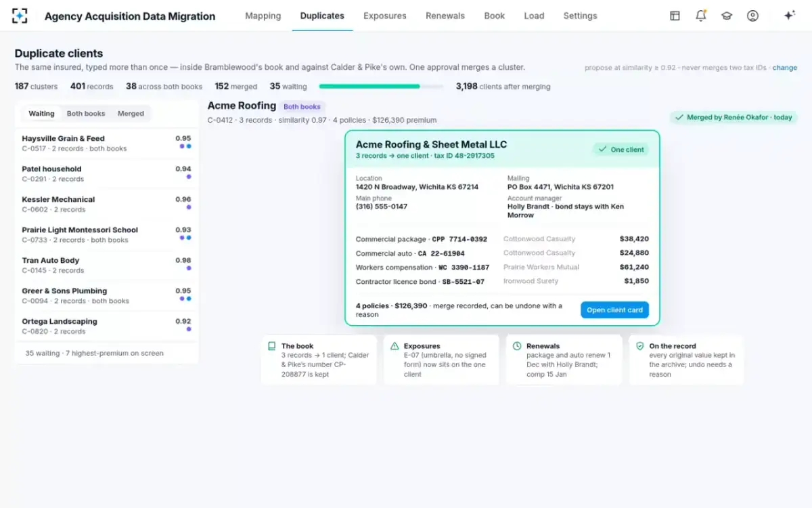Viewport: 812px width, 508px height.
Task: Click 3,198 clients after merging
Action: coord(503,87)
